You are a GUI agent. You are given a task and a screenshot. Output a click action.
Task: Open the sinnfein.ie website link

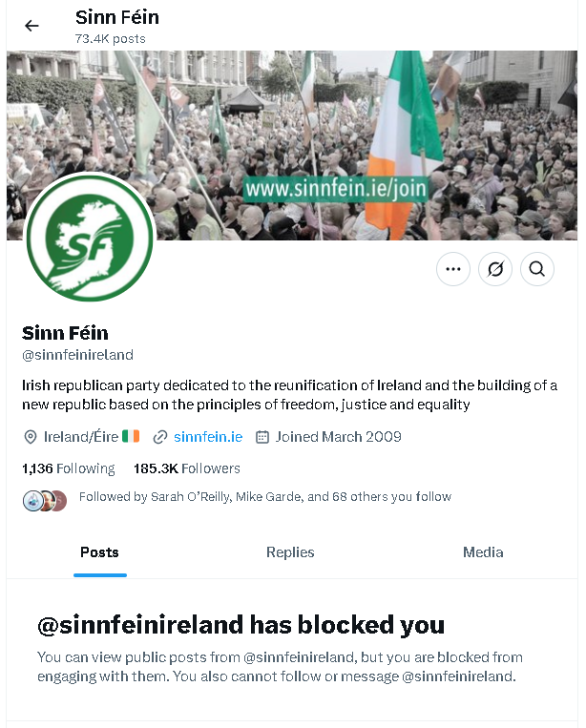tap(208, 437)
